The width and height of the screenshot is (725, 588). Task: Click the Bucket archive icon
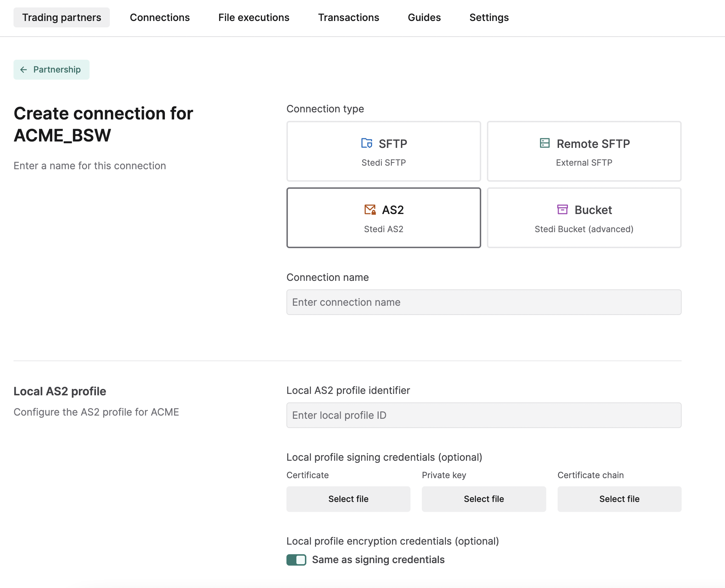pos(563,210)
